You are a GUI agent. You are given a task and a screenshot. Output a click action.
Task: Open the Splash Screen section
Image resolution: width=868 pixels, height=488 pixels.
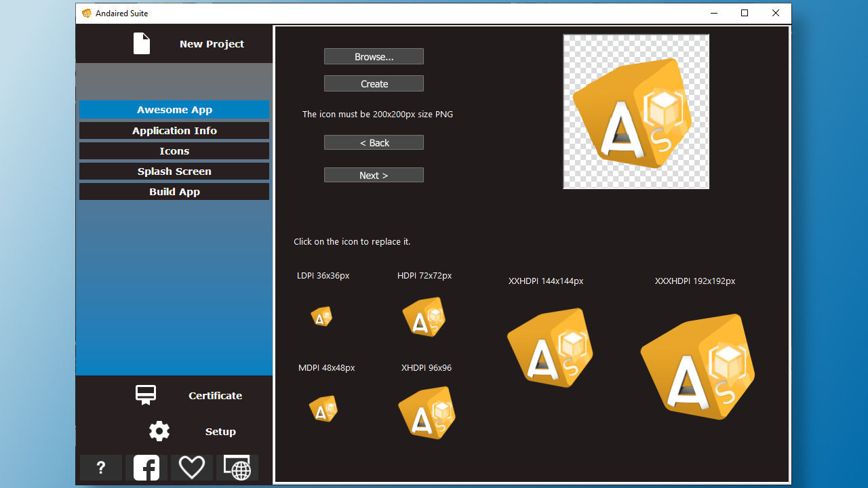coord(174,171)
